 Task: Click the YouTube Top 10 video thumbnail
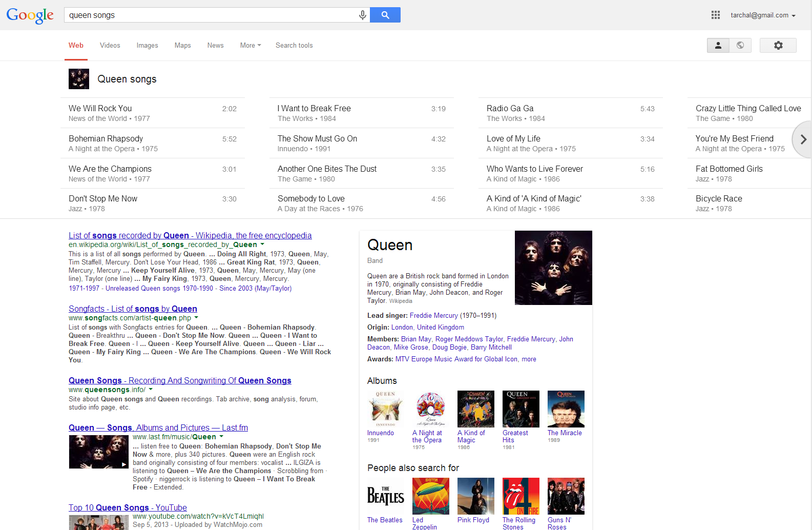pyautogui.click(x=98, y=522)
